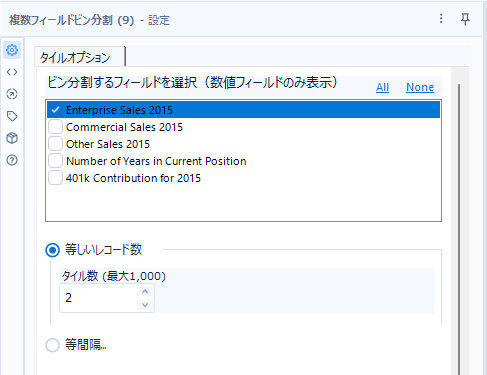Open the configuration gear icon in sidebar
This screenshot has height=375, width=487.
tap(12, 50)
